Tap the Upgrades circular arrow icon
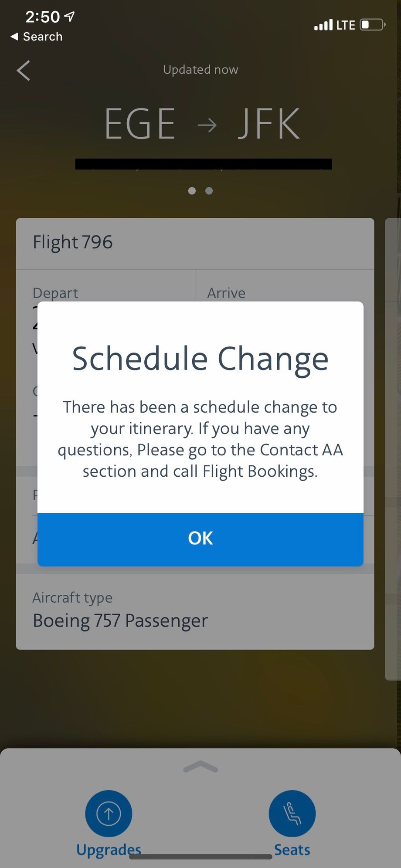Screen dimensions: 401x868 109,813
